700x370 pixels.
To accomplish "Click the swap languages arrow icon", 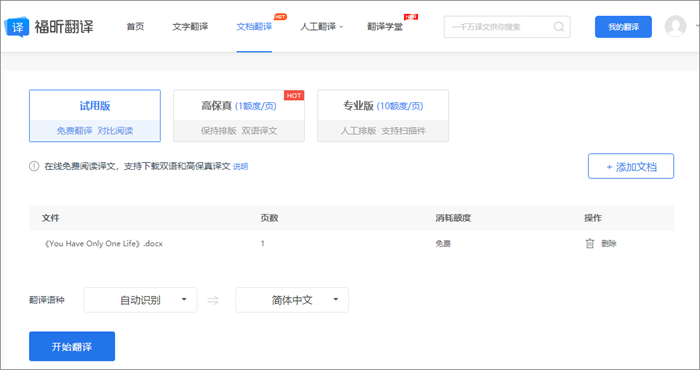I will pyautogui.click(x=213, y=300).
